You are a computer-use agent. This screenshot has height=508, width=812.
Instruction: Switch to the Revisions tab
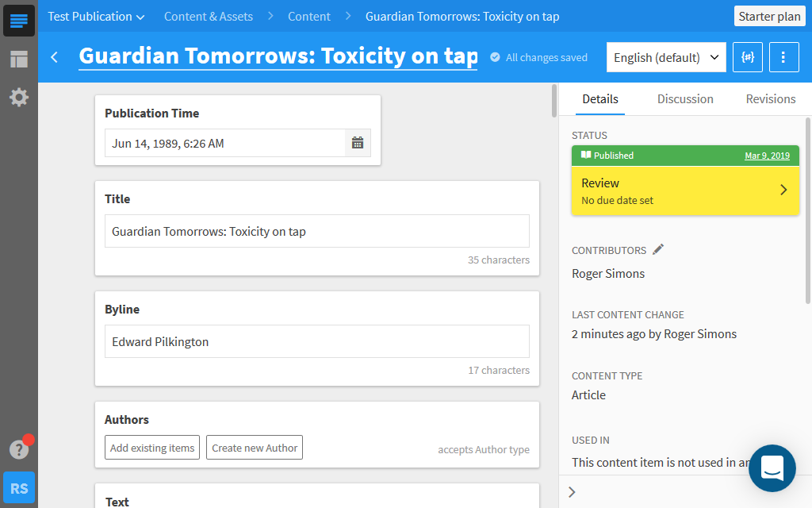(770, 99)
